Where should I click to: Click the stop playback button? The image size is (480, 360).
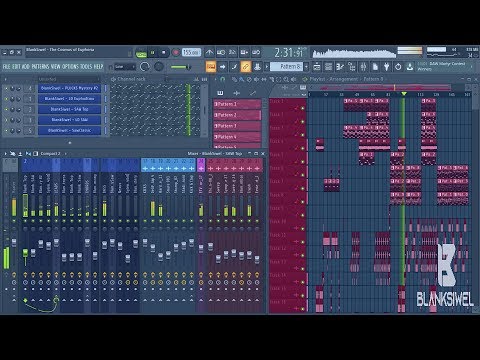coord(164,53)
